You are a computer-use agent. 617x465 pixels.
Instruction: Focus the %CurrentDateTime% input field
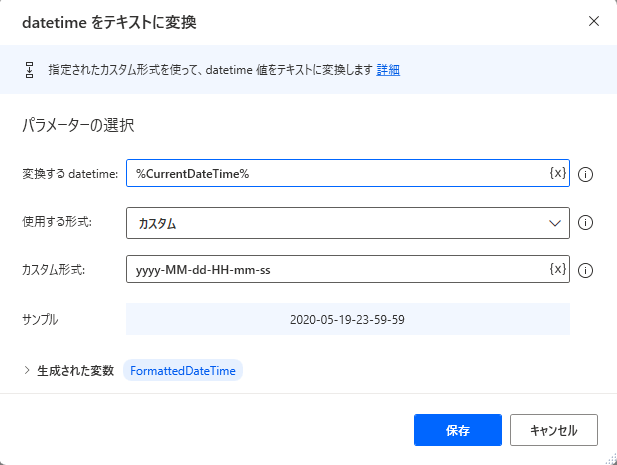[x=348, y=173]
